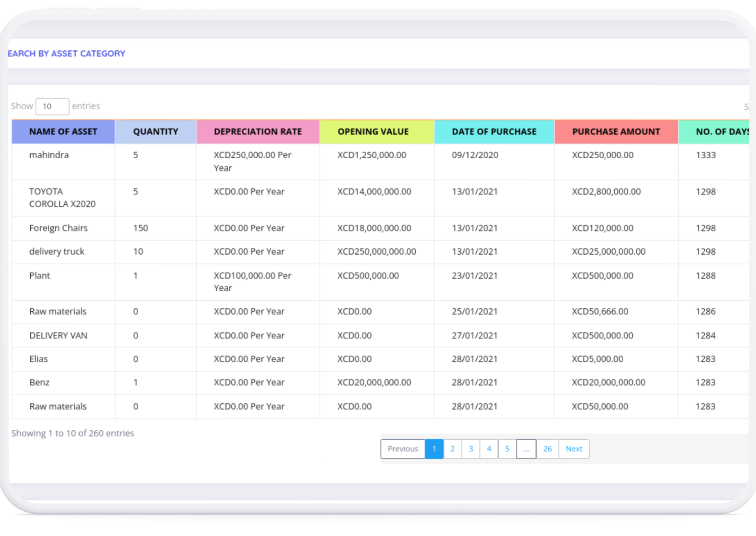This screenshot has height=536, width=756.
Task: Select page 1 in pagination
Action: pos(434,449)
